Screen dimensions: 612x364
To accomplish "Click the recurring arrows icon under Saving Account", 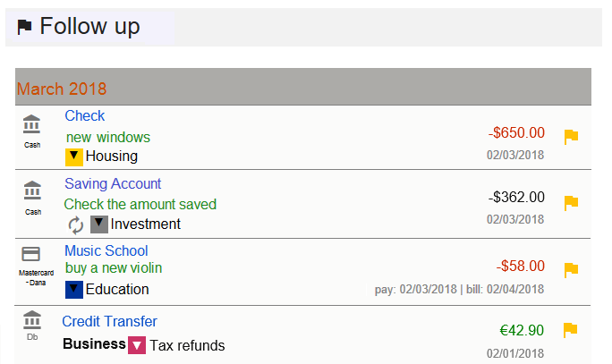I will (76, 224).
